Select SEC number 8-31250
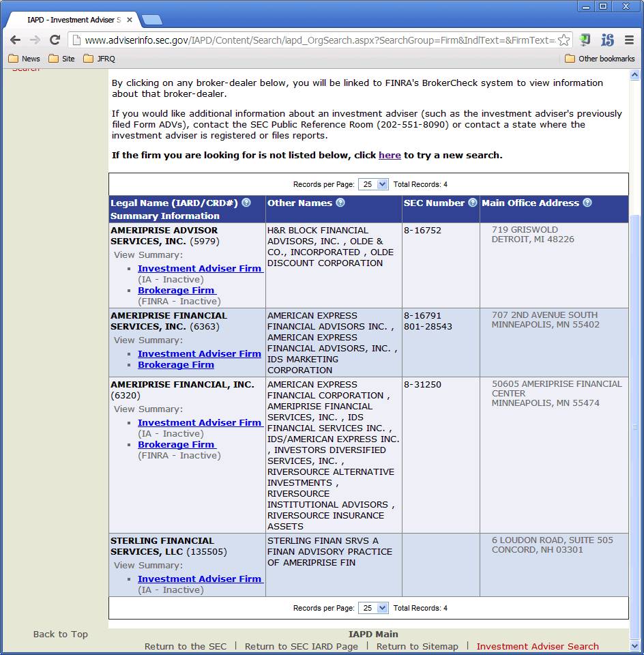 (x=422, y=384)
